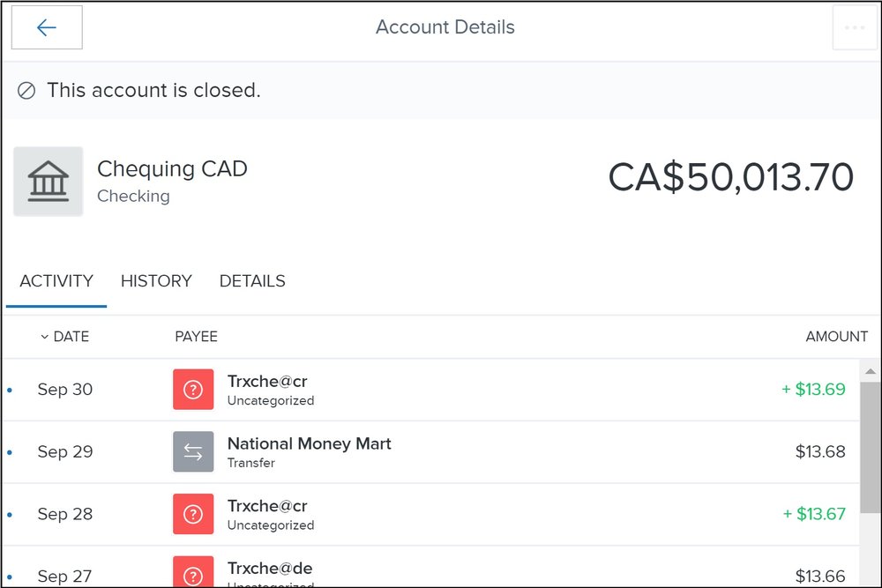Toggle blue unread dot for Sep 30
The image size is (882, 588).
pos(9,390)
